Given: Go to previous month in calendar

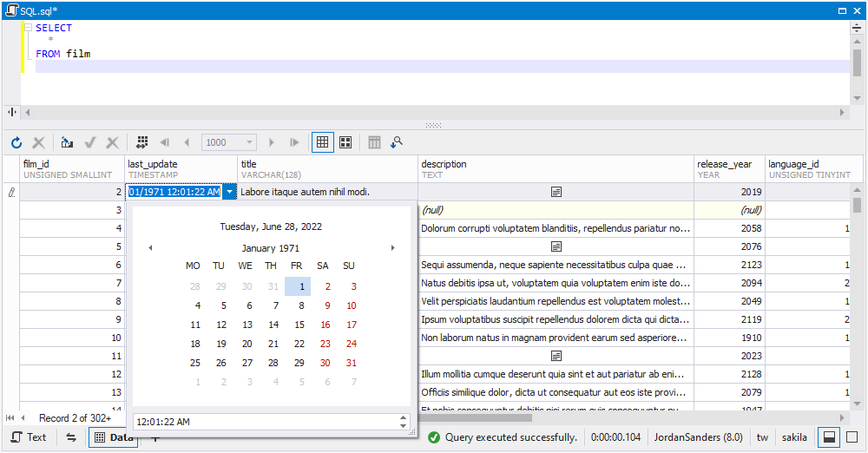Looking at the screenshot, I should tap(150, 247).
